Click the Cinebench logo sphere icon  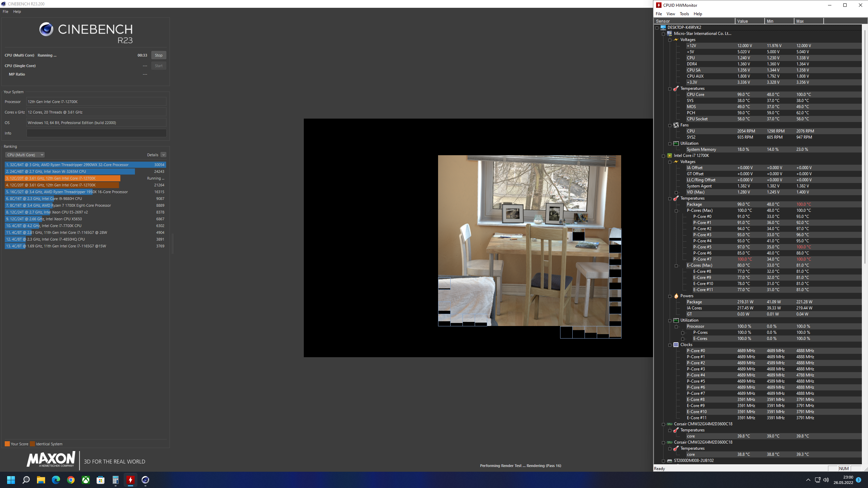(x=46, y=29)
